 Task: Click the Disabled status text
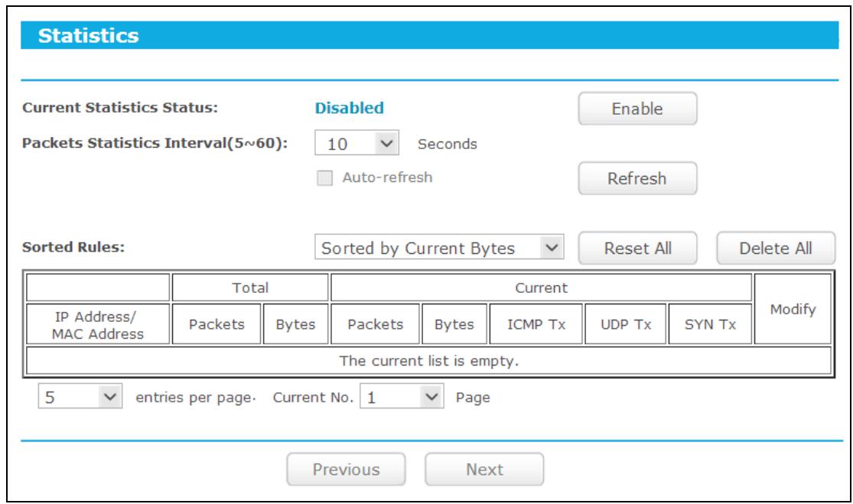[x=350, y=108]
